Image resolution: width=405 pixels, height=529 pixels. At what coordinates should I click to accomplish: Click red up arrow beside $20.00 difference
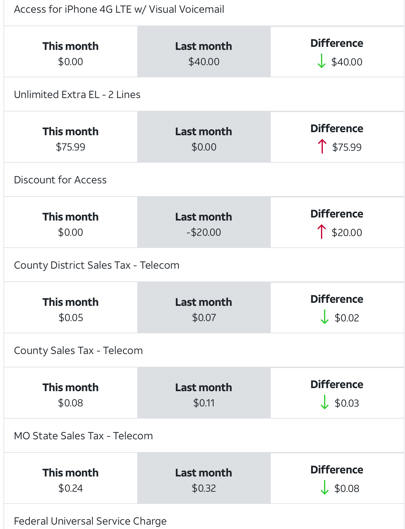point(322,232)
